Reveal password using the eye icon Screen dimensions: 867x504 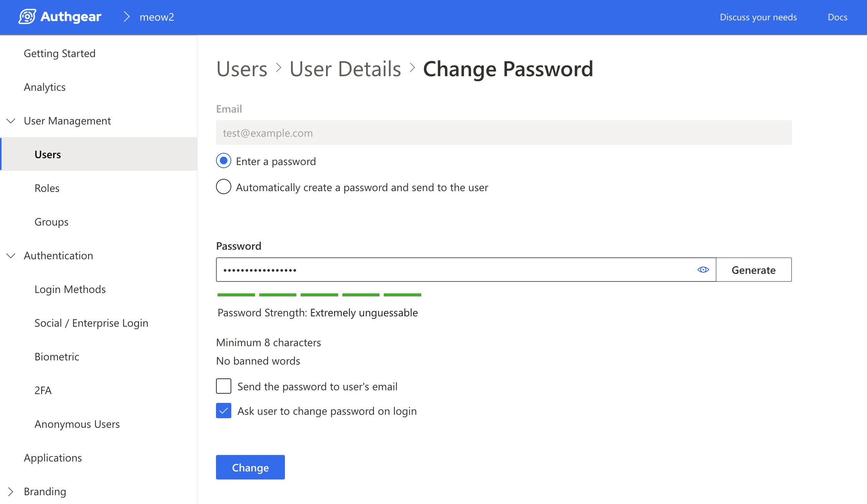point(703,270)
